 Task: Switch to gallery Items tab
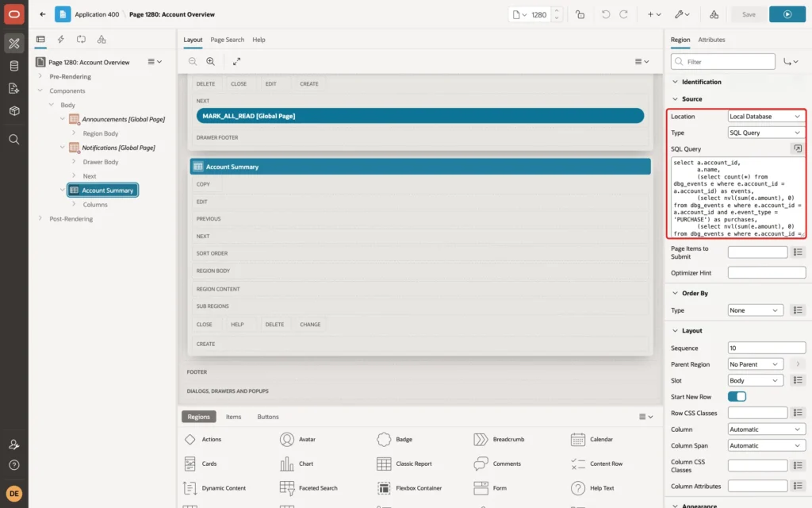pos(233,417)
